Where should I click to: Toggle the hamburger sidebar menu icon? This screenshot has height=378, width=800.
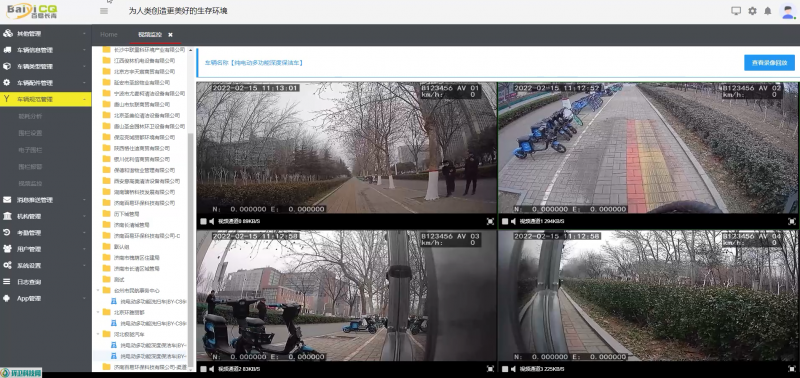coord(104,11)
